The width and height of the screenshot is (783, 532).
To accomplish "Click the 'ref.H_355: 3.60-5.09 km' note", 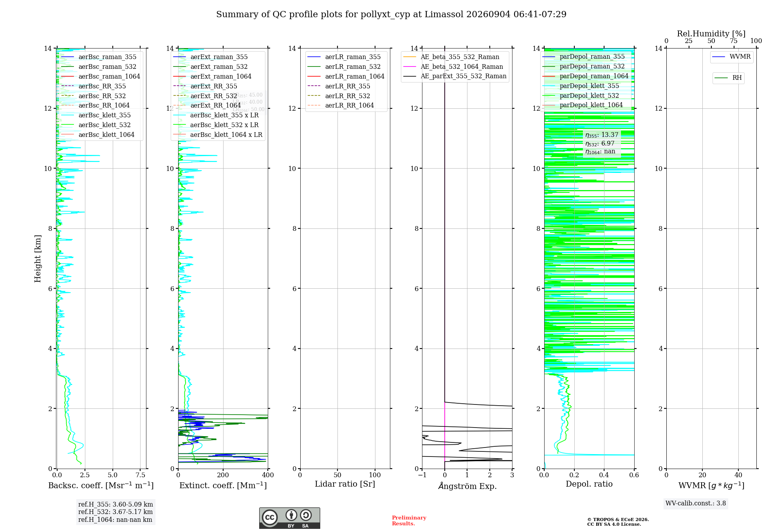I will (115, 505).
